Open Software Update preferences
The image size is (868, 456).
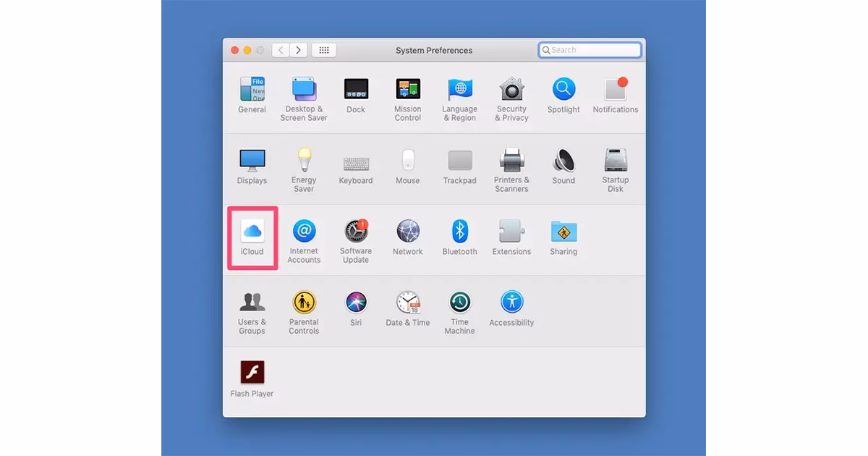(x=356, y=241)
